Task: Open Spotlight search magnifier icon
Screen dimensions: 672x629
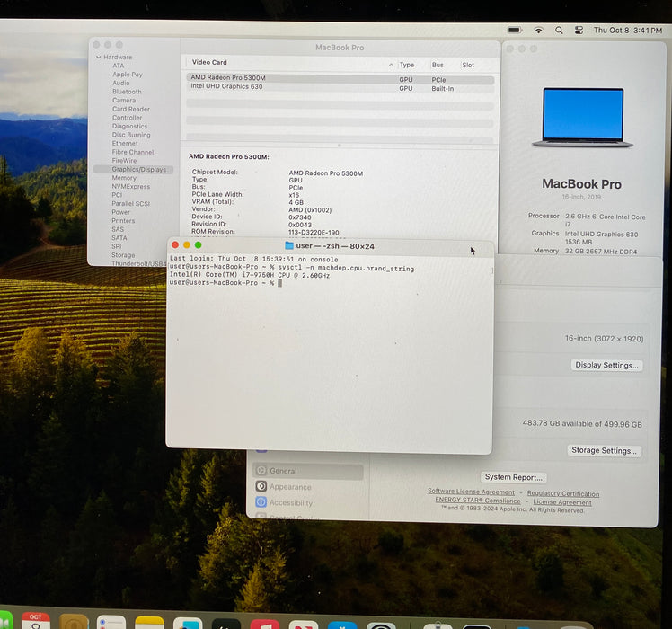Action: coord(559,31)
